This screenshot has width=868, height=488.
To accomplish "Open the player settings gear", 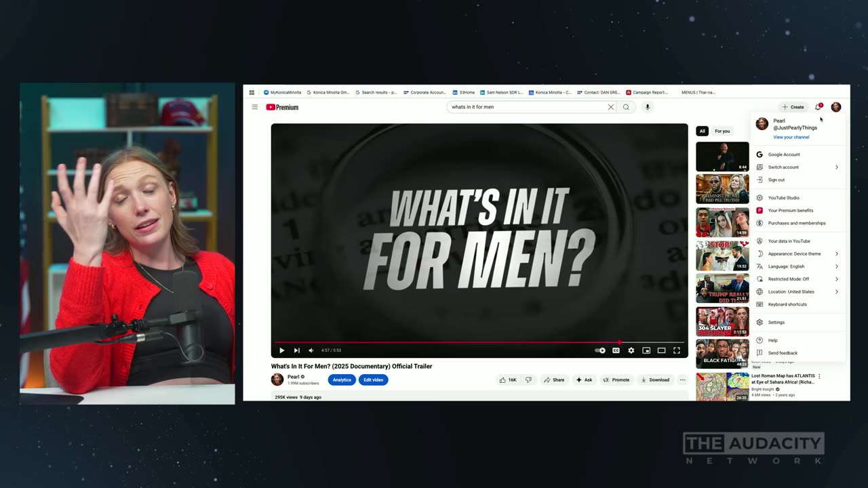I will tap(631, 350).
